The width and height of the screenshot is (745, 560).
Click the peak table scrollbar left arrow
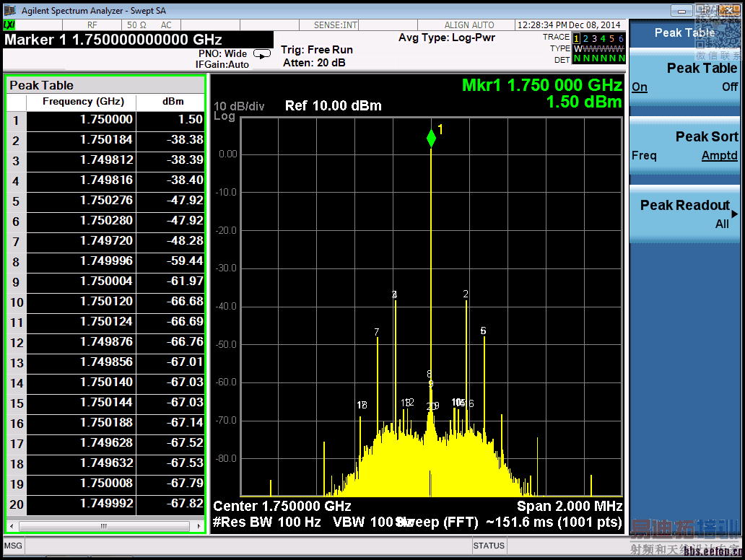point(12,526)
